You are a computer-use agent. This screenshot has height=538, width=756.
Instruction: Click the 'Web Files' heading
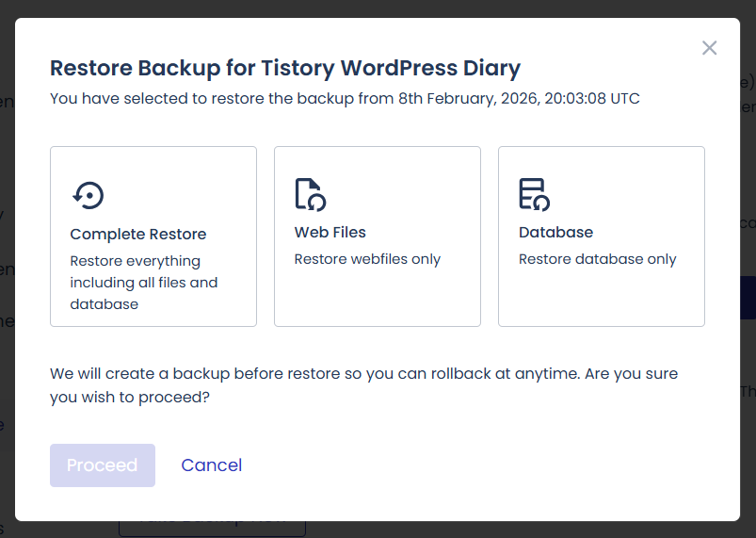(x=330, y=232)
